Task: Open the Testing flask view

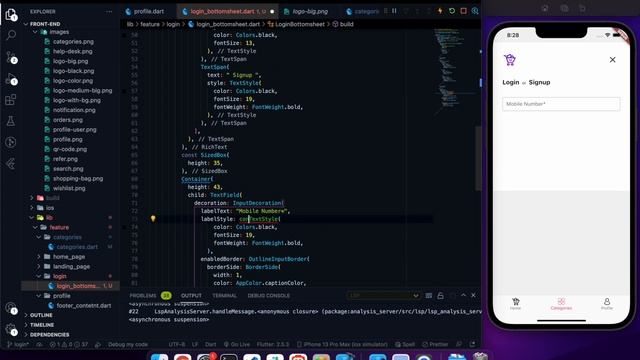Action: [x=11, y=121]
